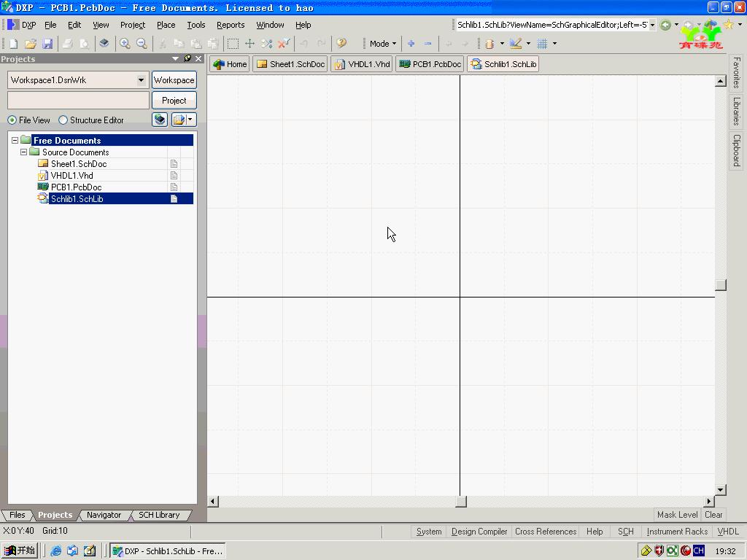Zoom in with the magnifier plus icon
This screenshot has height=560, width=747.
125,44
